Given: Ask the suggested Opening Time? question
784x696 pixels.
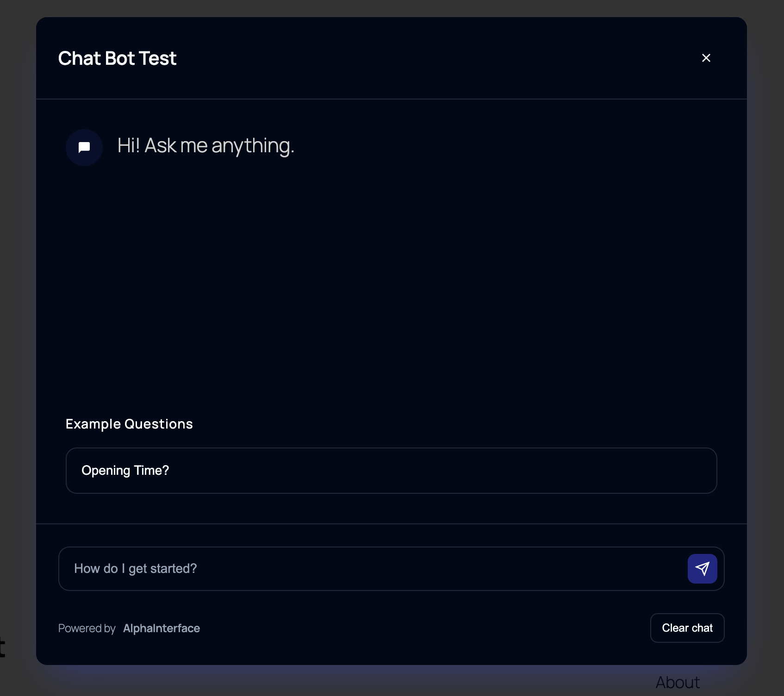Looking at the screenshot, I should click(x=392, y=471).
